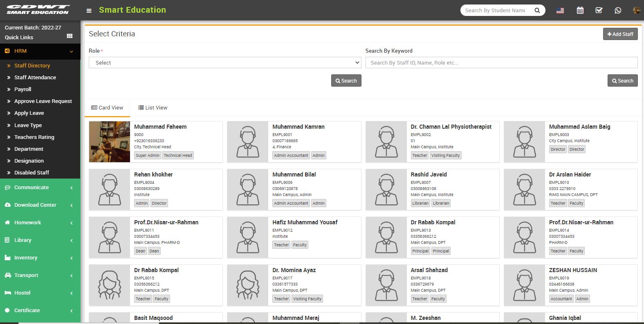Open Teachers Rating in sidebar
This screenshot has height=324, width=644.
pyautogui.click(x=34, y=137)
